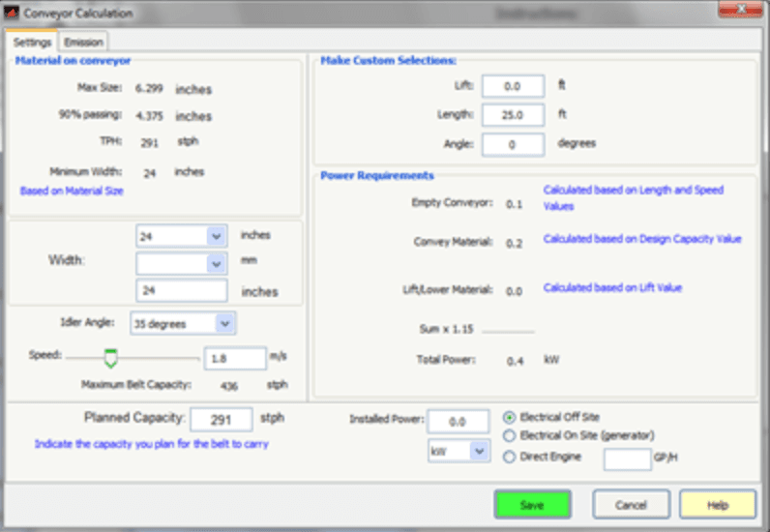Click the Lift input field
The height and width of the screenshot is (532, 770).
coord(514,86)
